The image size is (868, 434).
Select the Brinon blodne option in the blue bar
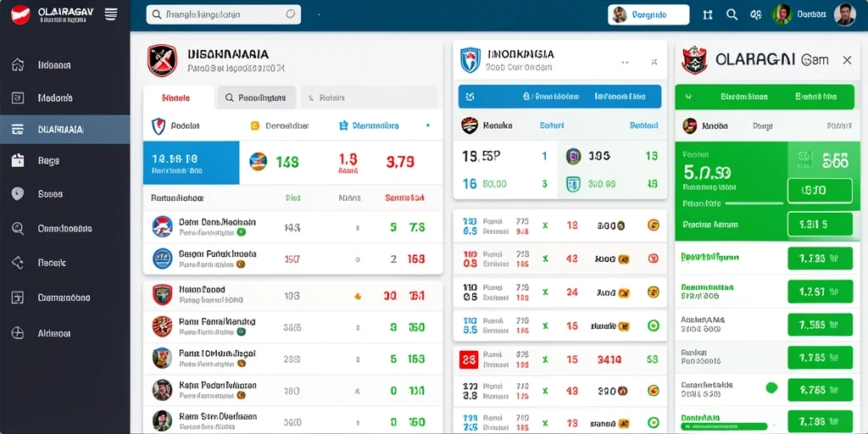point(551,97)
